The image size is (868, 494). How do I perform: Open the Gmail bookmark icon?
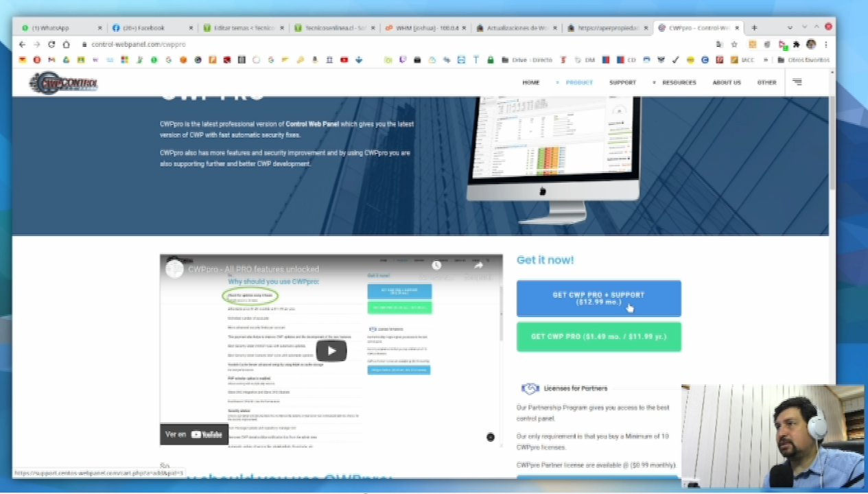tap(51, 60)
